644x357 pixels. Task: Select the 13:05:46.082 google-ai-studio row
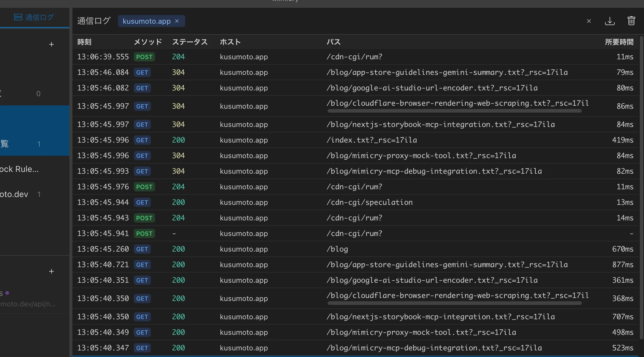[x=355, y=88]
